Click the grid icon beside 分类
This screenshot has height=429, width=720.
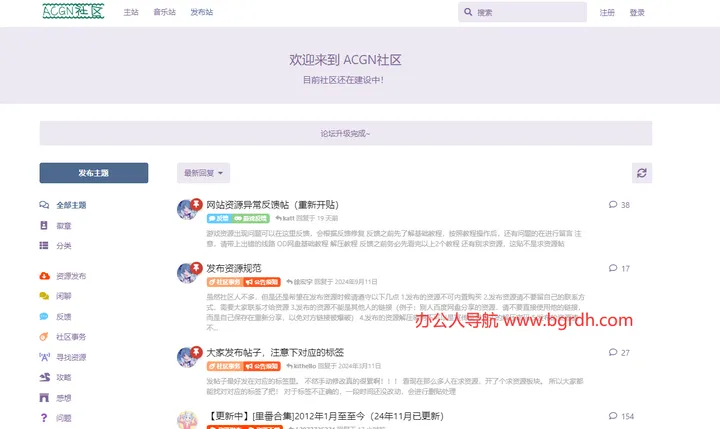pyautogui.click(x=44, y=245)
